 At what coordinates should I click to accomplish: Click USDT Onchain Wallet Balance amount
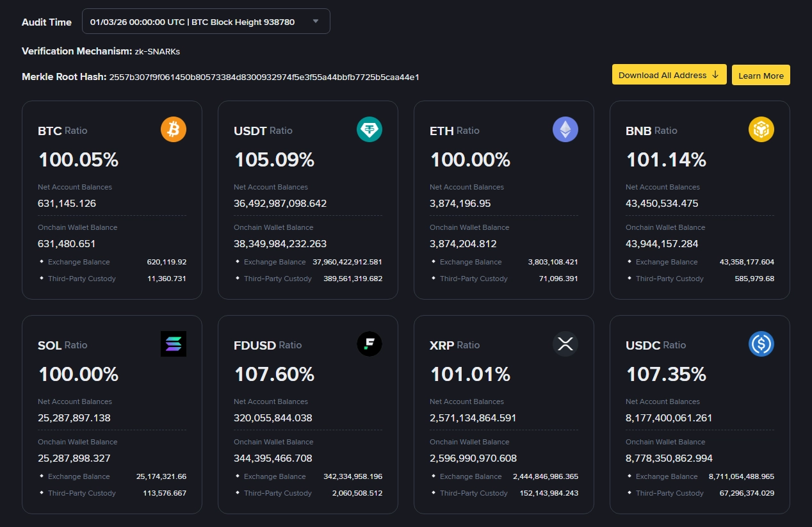click(x=280, y=244)
